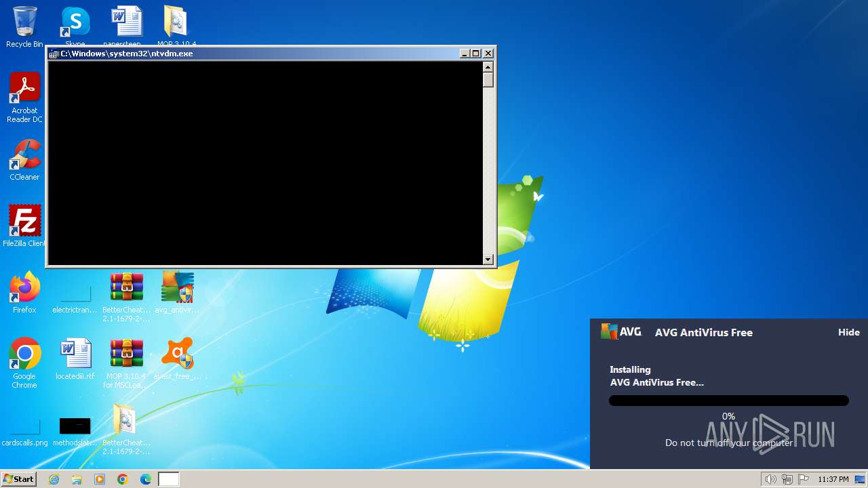This screenshot has width=868, height=488.
Task: Open the Chrome taskbar icon
Action: [123, 479]
